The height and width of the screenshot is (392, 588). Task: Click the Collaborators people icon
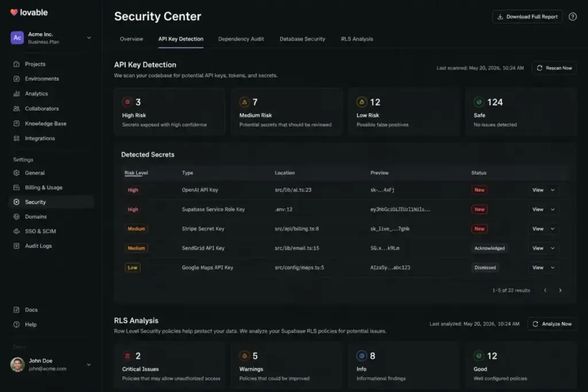click(17, 108)
